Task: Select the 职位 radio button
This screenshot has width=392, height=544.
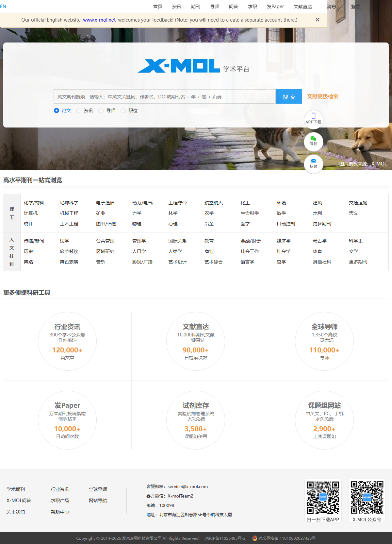Action: coord(123,110)
